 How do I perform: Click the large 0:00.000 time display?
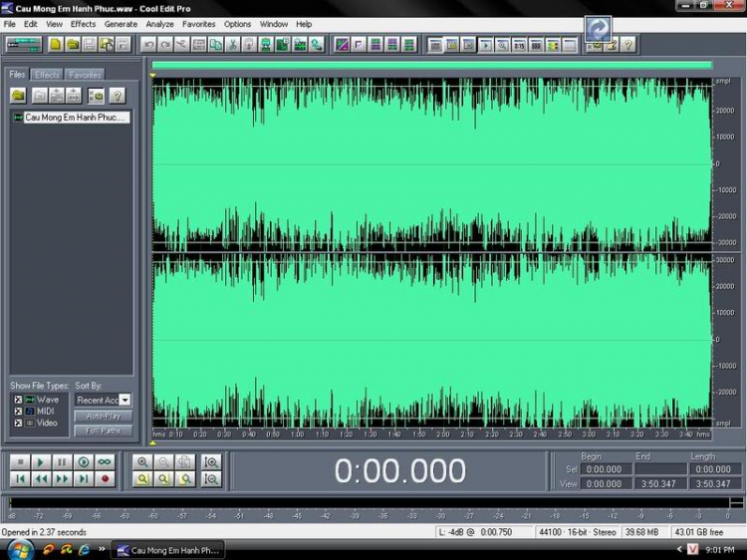[399, 471]
